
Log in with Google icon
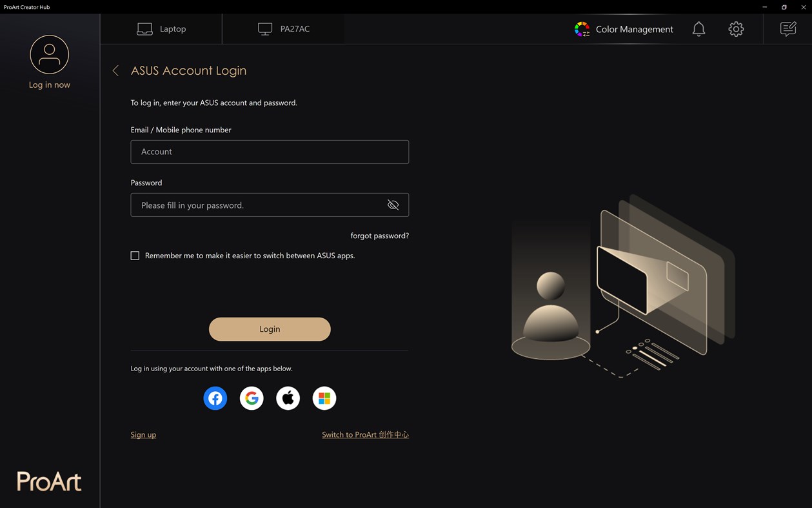(x=252, y=398)
